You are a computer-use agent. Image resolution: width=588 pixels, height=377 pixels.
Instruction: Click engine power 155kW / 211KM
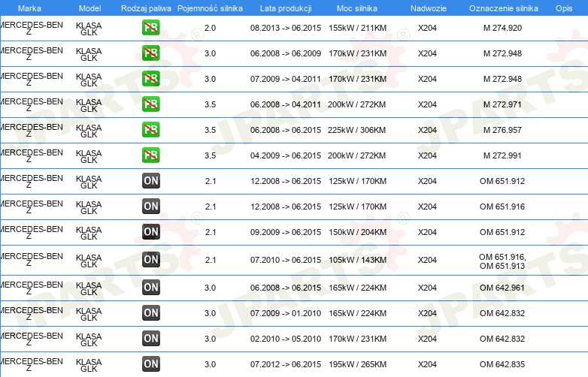pos(357,28)
